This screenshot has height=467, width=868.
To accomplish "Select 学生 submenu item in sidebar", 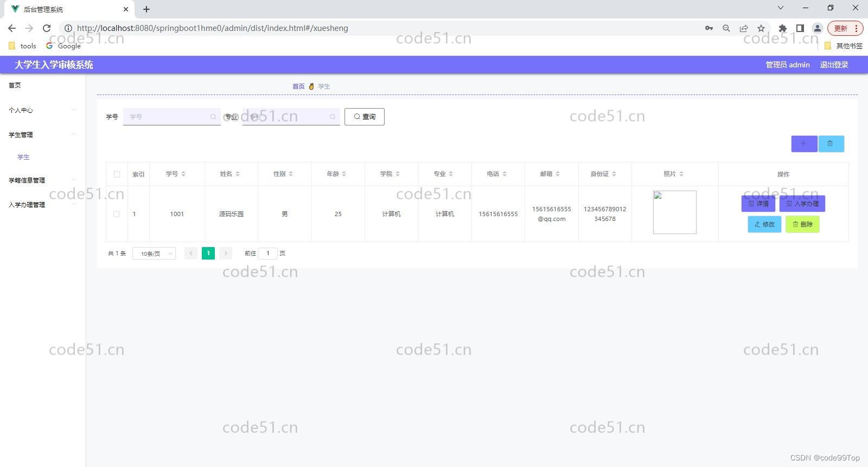I will pyautogui.click(x=23, y=157).
